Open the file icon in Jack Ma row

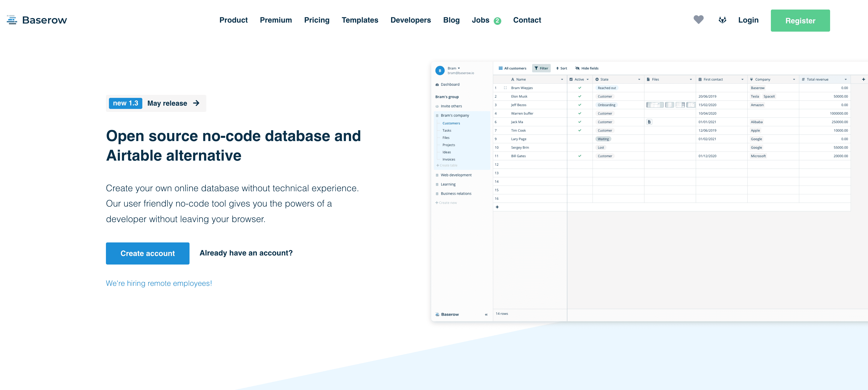pos(649,122)
